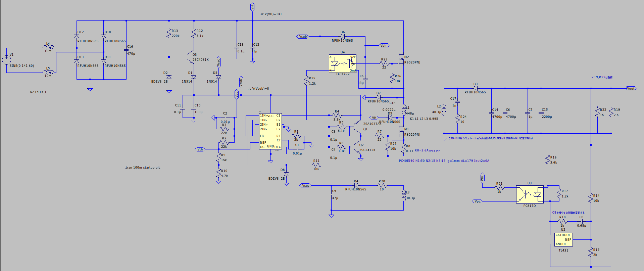Select the R19 2.5 ohm load resistor

611,112
